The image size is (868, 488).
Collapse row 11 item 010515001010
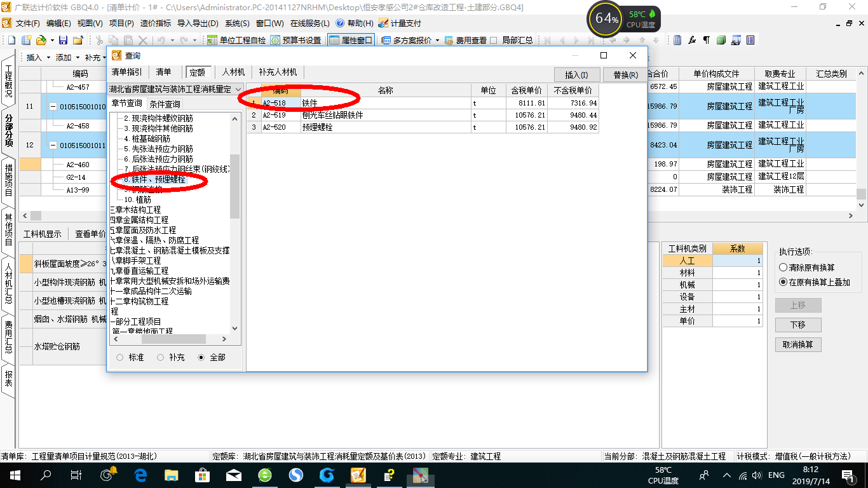pos(53,106)
